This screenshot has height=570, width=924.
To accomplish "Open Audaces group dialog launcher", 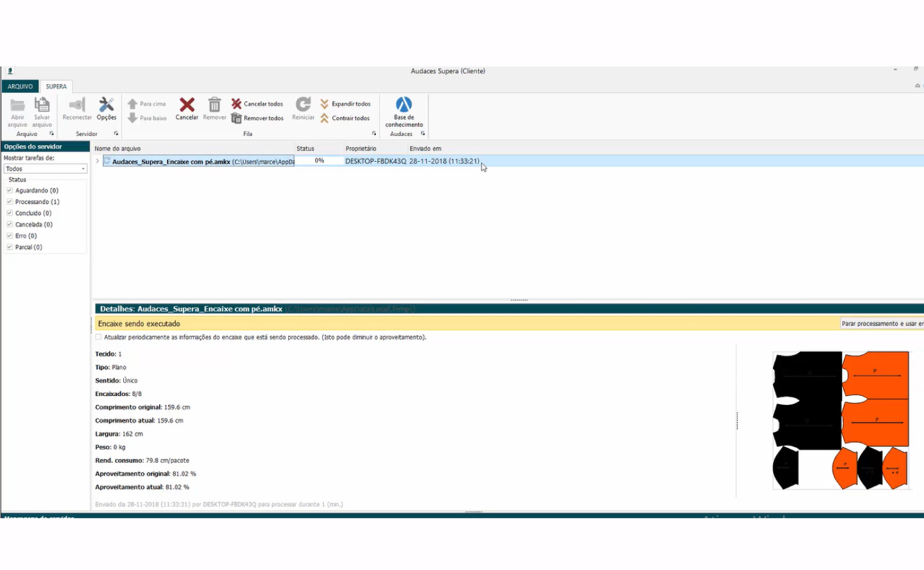I will (423, 134).
